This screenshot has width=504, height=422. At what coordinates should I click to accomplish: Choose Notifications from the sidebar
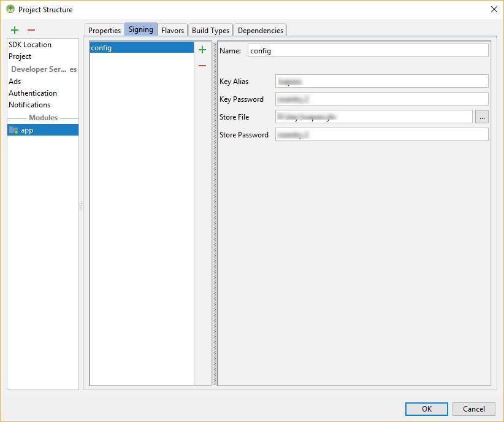point(29,105)
